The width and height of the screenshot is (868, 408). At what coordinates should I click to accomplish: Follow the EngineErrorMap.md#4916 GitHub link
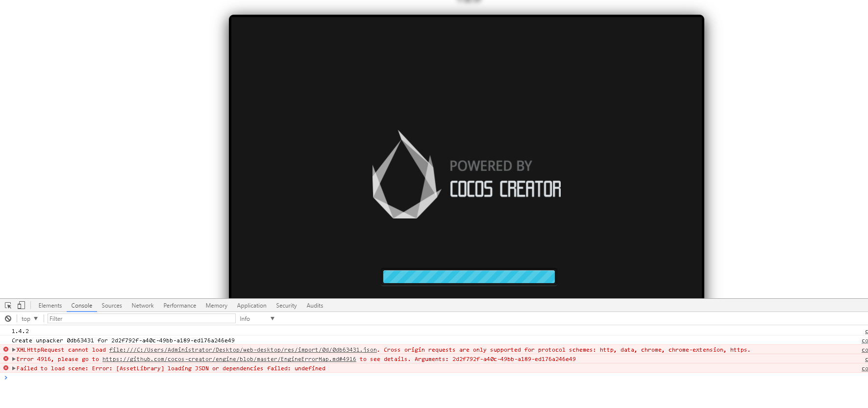coord(229,359)
